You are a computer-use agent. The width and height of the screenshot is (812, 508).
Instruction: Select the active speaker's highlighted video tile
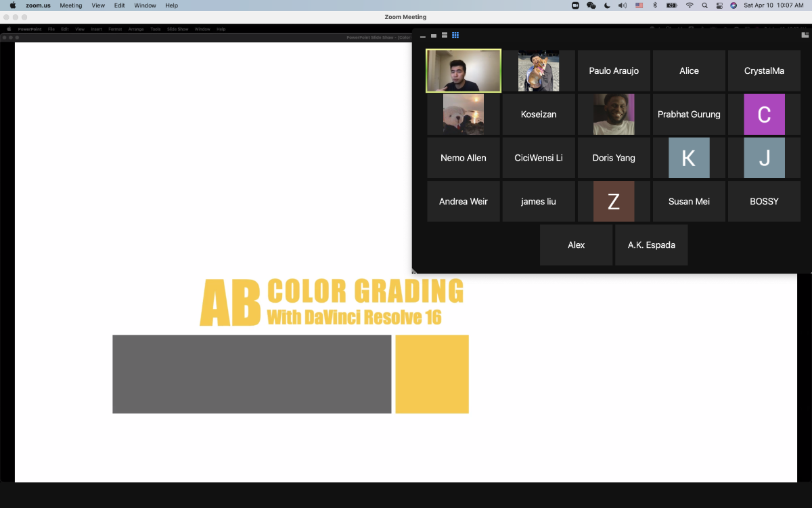464,70
